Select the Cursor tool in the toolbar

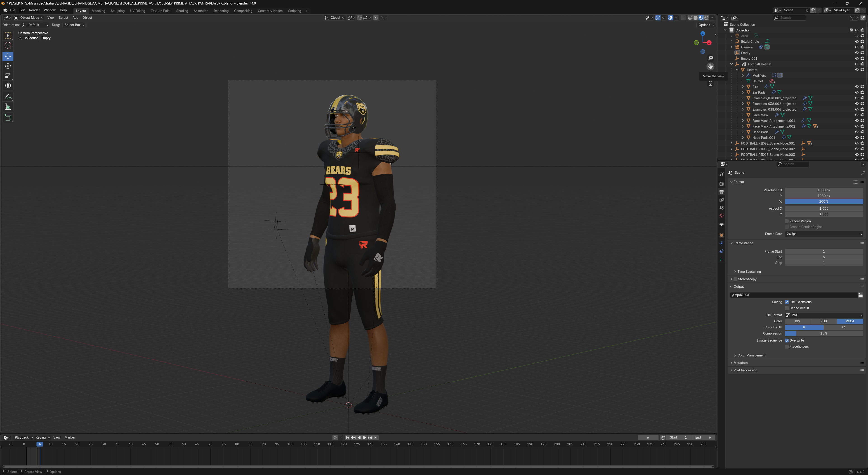click(x=8, y=45)
